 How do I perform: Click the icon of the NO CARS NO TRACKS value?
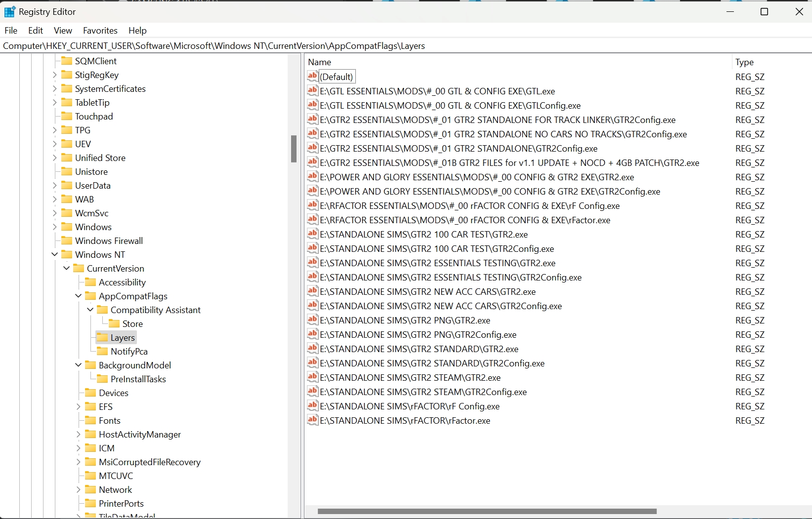coord(312,133)
